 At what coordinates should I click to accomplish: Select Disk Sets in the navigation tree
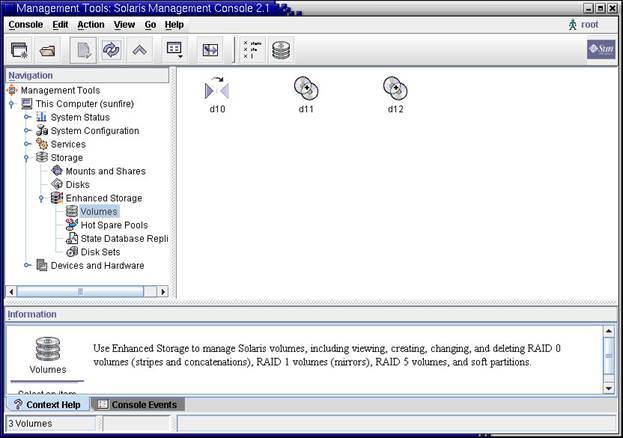coord(100,252)
